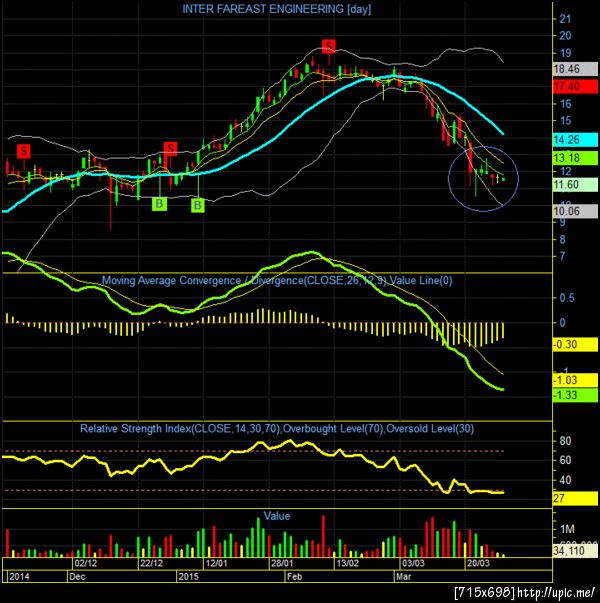Click the Mar month label
This screenshot has height=603, width=600.
(x=403, y=576)
